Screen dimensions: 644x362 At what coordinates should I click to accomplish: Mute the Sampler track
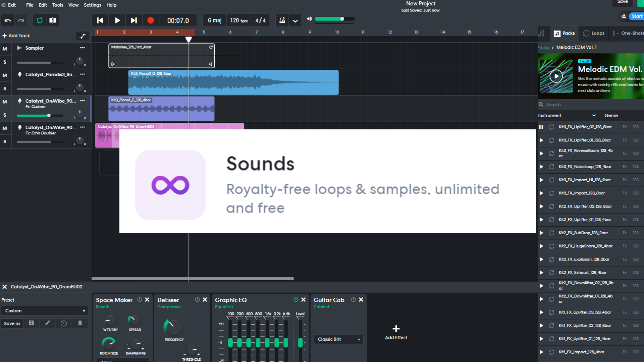click(5, 49)
